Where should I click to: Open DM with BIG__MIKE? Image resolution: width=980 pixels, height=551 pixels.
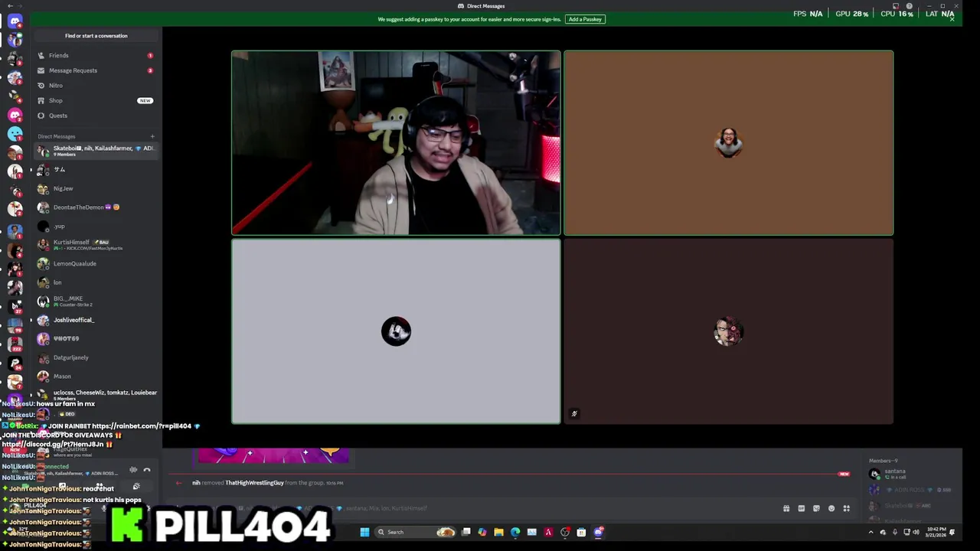pos(96,302)
